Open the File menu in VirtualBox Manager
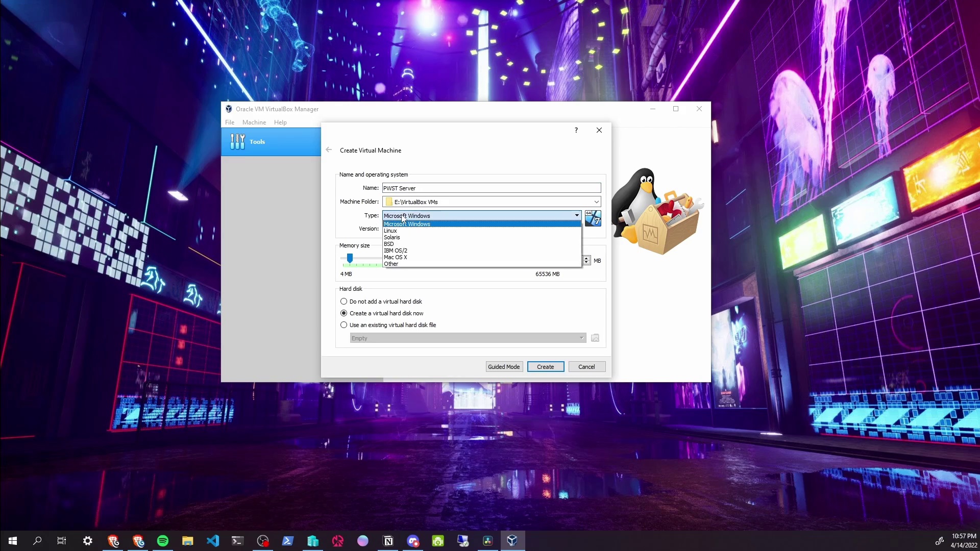The width and height of the screenshot is (980, 551). (x=230, y=122)
